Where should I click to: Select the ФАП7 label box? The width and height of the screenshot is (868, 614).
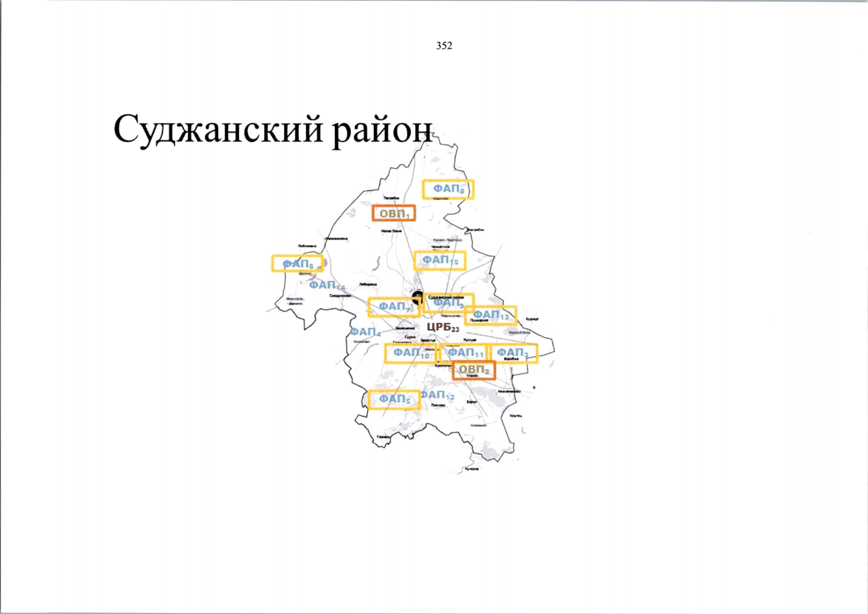(394, 307)
